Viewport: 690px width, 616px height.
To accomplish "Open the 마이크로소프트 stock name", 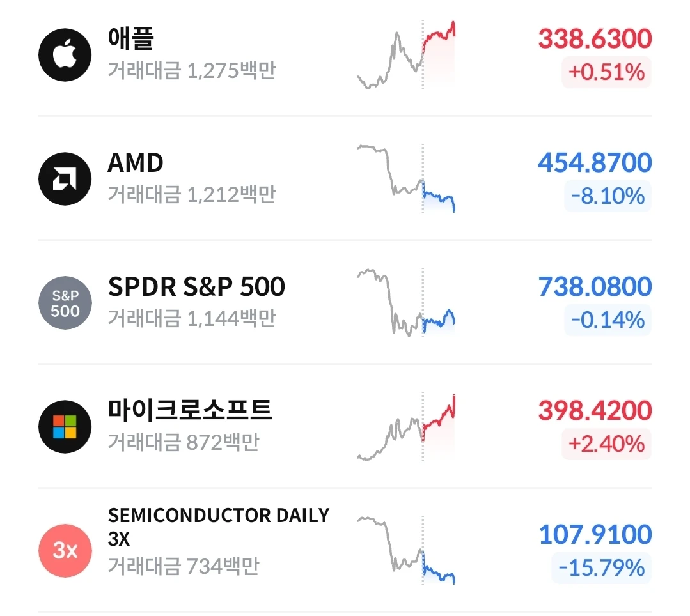I will point(190,410).
